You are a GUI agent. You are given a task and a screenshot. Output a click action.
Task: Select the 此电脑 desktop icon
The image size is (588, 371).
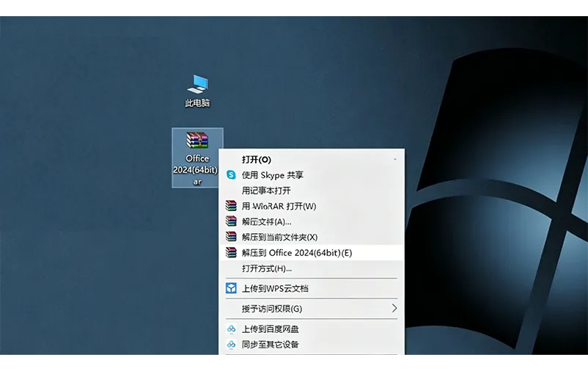[197, 91]
